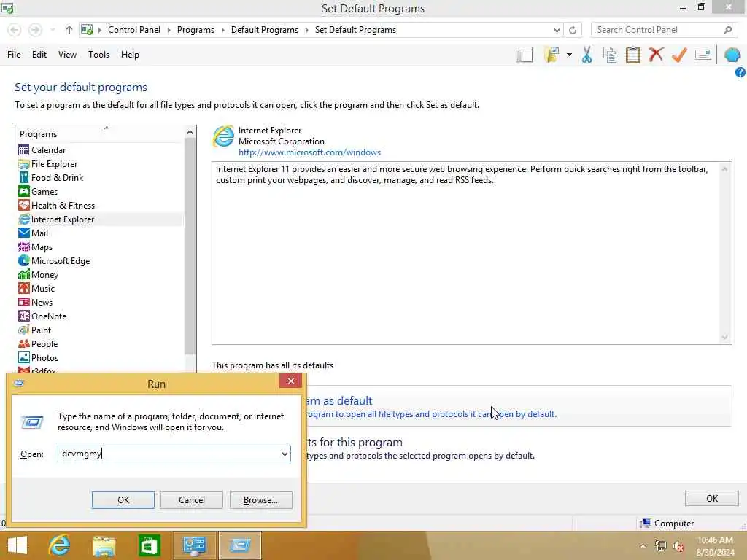Click the search magnifier icon
Viewport: 747px width, 560px height.
(727, 30)
